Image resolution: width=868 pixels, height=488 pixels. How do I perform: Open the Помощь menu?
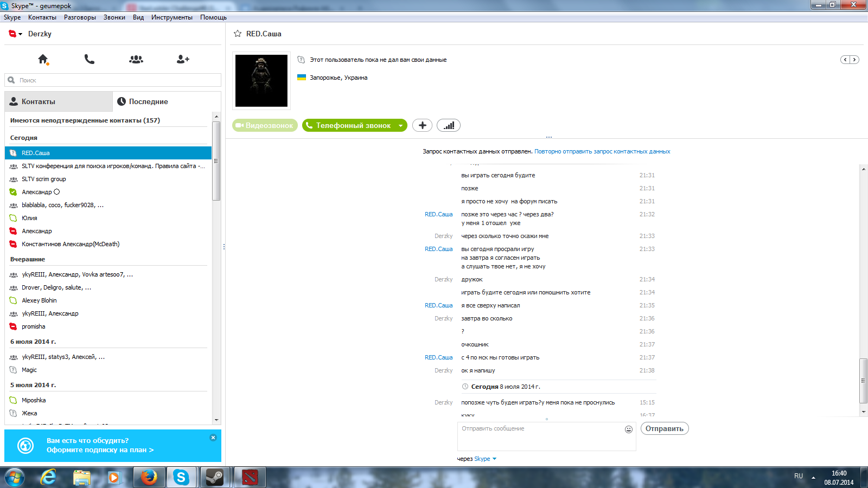[213, 17]
